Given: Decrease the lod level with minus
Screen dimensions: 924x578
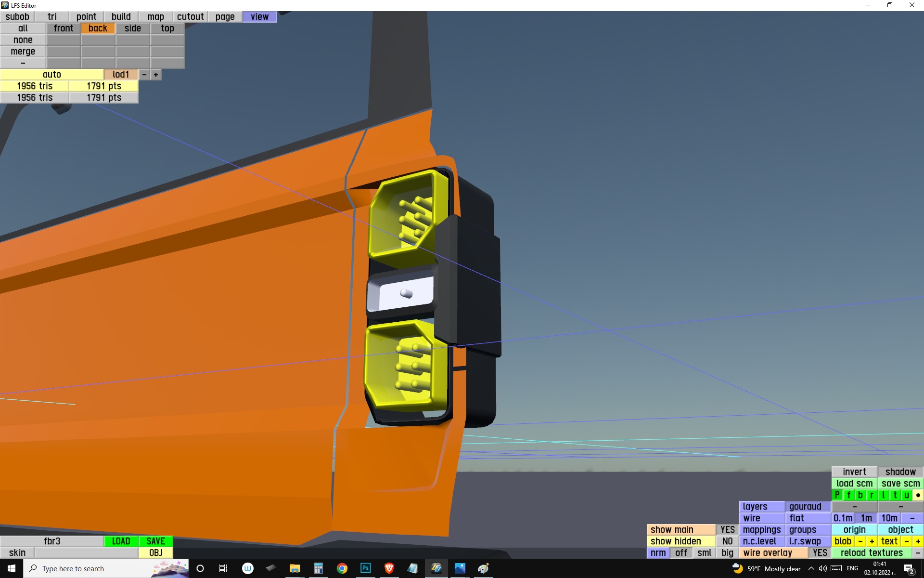Looking at the screenshot, I should (x=144, y=75).
